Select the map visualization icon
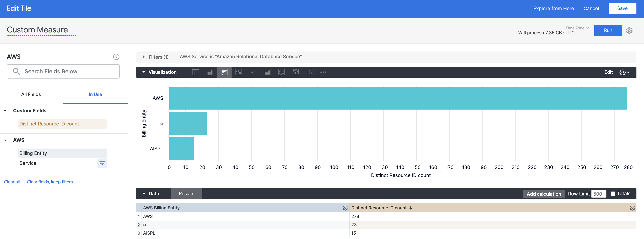Viewport: 644px width, 239px height. [x=296, y=72]
